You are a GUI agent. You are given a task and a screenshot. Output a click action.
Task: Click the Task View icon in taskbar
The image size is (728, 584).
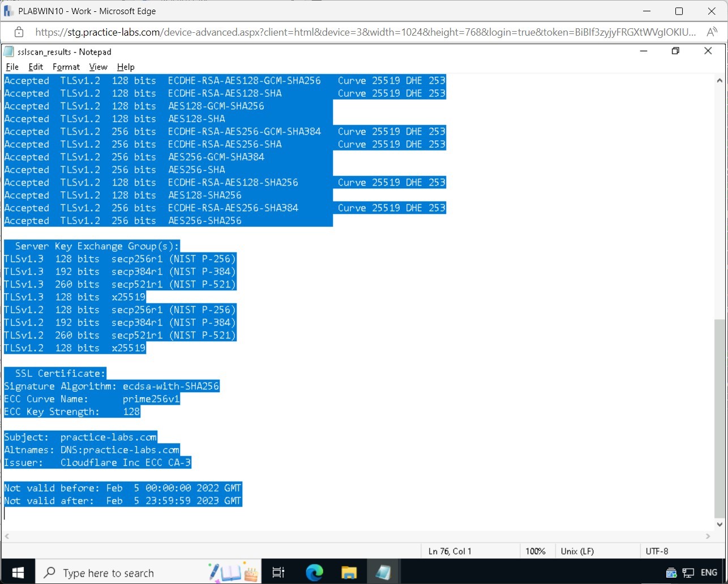coord(279,573)
